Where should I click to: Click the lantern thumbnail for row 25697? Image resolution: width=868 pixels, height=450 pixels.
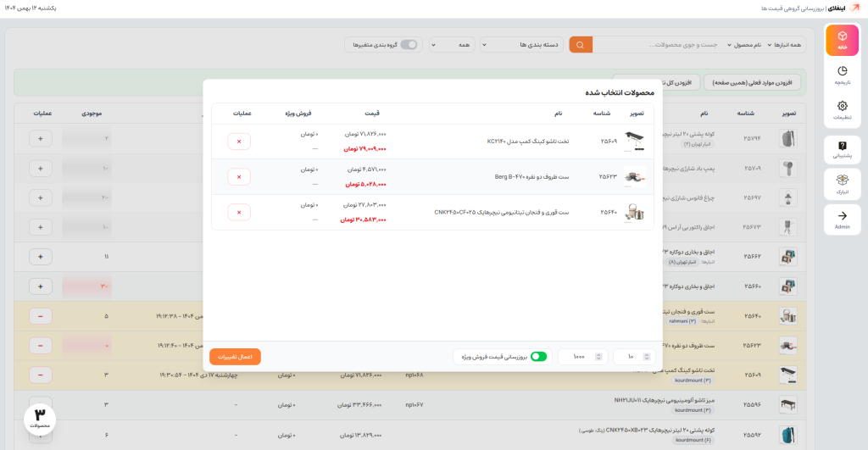pos(787,197)
